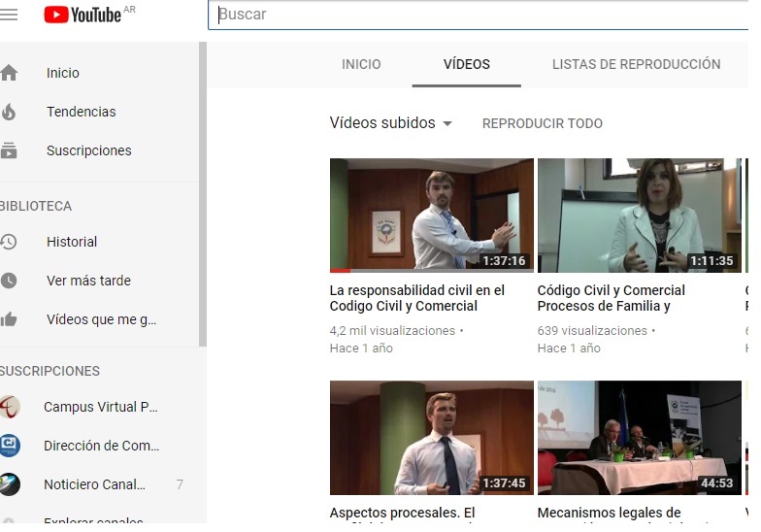Open Historial via clock-arrow icon
The height and width of the screenshot is (532, 761).
pyautogui.click(x=9, y=242)
